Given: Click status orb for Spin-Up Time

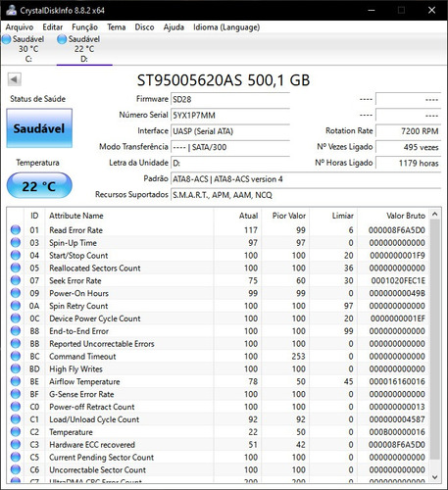Looking at the screenshot, I should (16, 243).
